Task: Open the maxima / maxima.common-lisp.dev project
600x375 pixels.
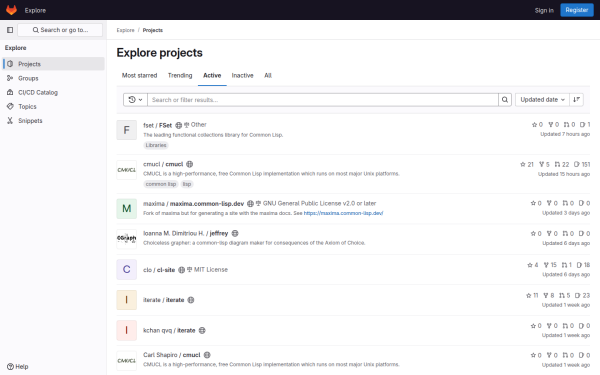Action: click(193, 204)
